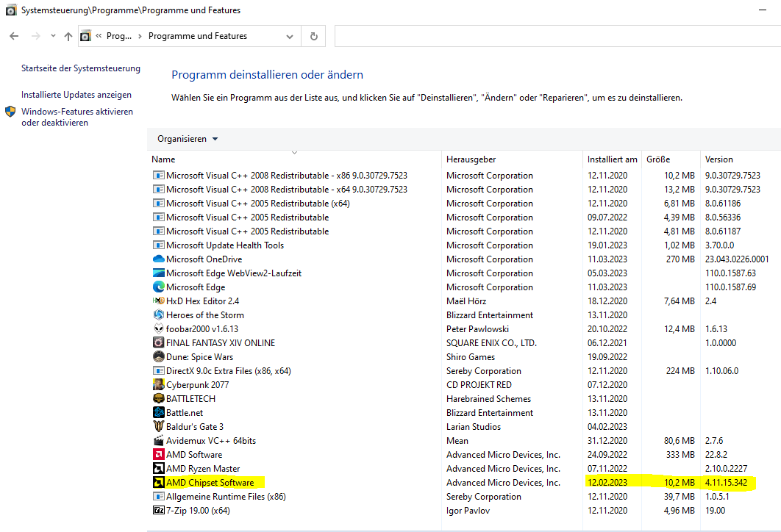Expand the address bar history dropdown
Viewport: 781px width, 532px height.
(290, 36)
